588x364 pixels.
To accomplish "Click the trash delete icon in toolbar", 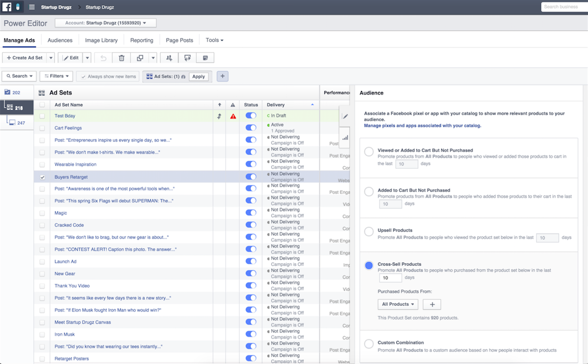I will [x=121, y=58].
